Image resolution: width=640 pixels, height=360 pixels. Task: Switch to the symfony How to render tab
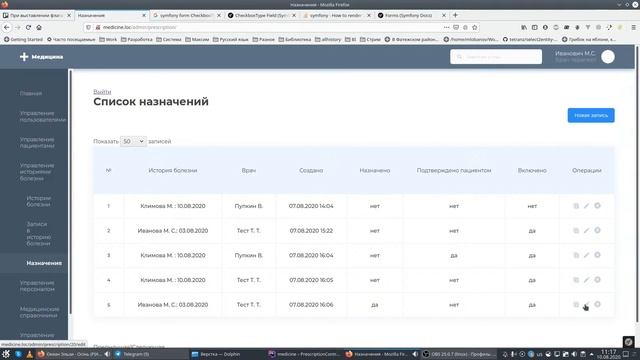(x=336, y=15)
